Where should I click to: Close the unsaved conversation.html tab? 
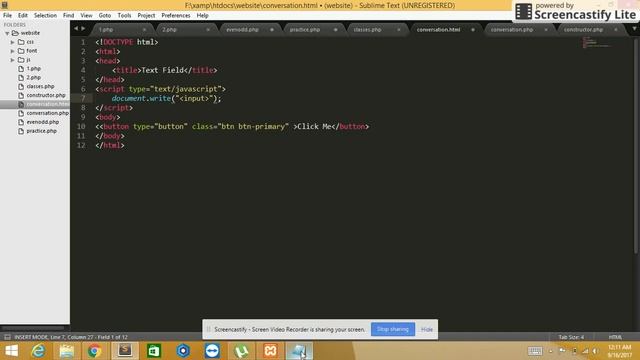point(473,30)
